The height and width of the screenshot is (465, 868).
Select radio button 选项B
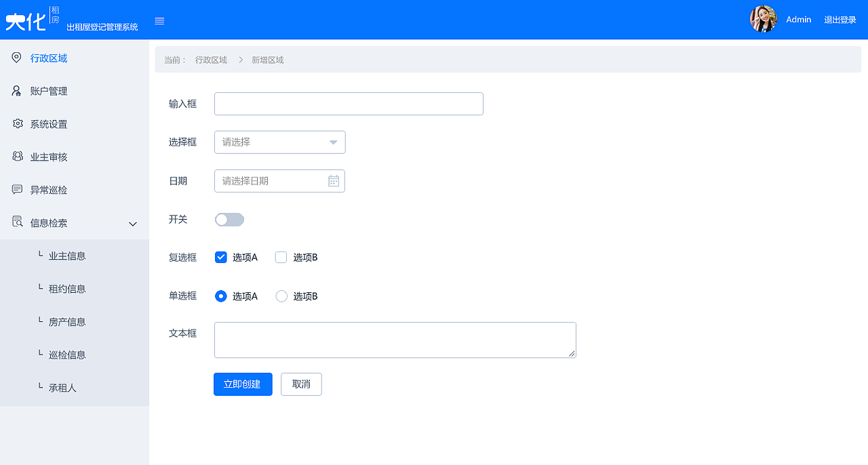[x=281, y=296]
